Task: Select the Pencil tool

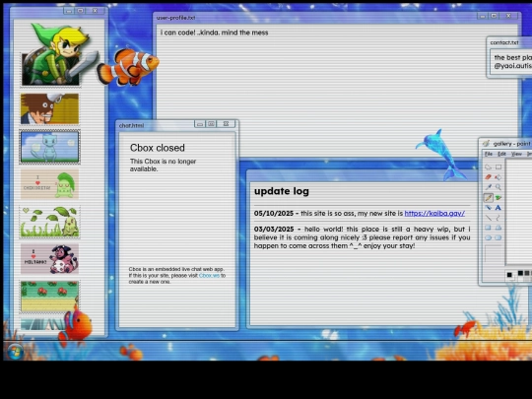Action: (x=489, y=197)
